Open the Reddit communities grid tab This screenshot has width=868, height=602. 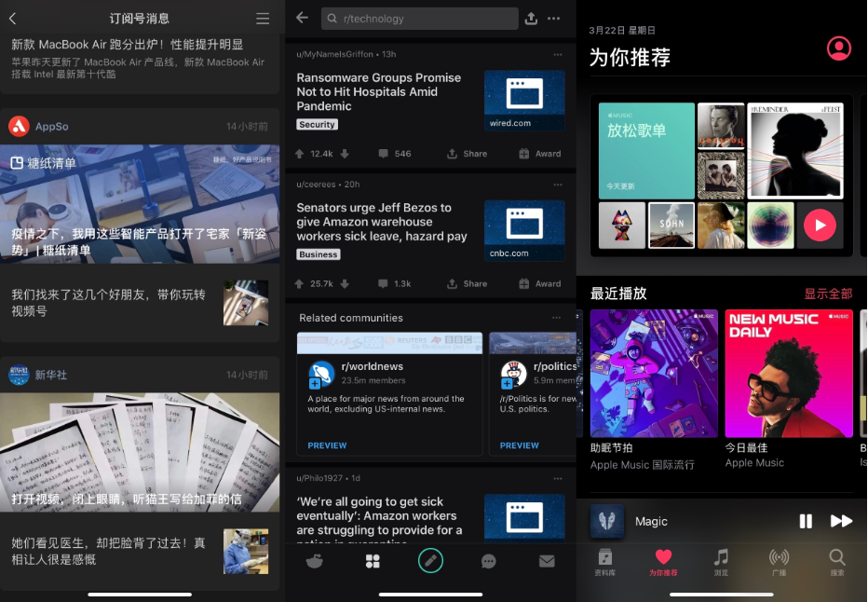tap(373, 561)
